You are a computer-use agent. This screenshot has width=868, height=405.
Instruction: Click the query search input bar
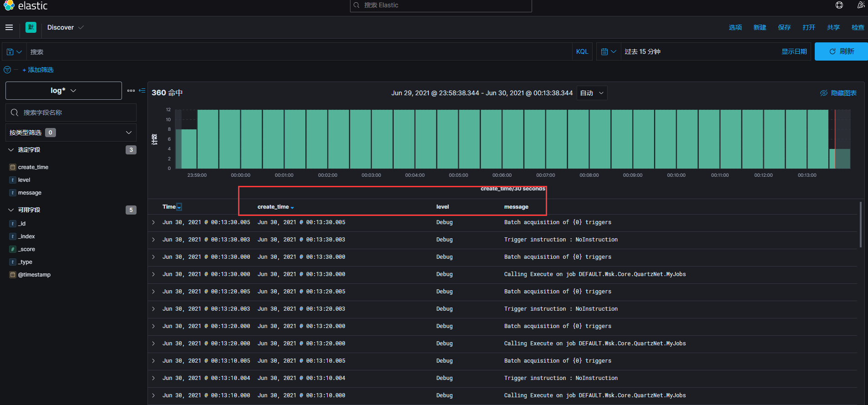(x=299, y=52)
